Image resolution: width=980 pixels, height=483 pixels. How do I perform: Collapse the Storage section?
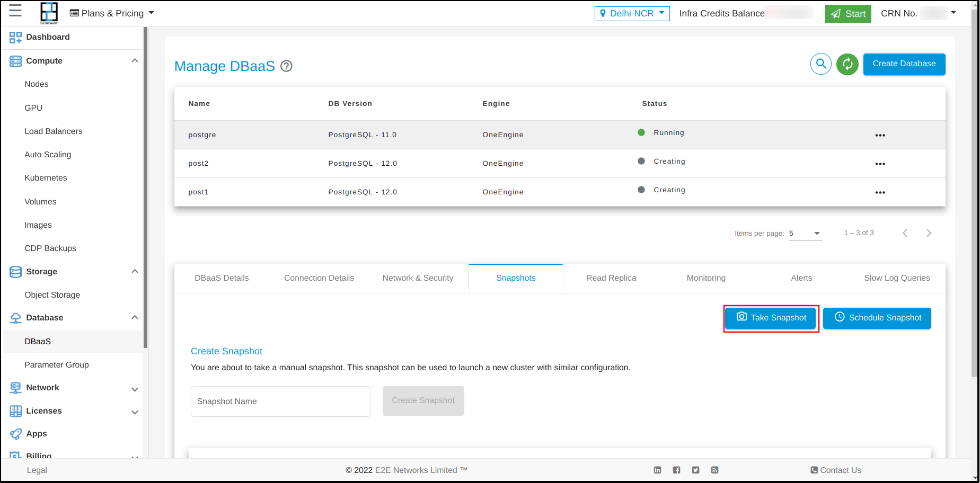click(x=135, y=272)
